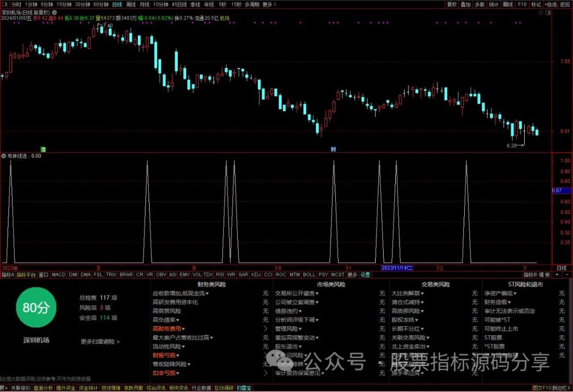
Task: Select the BRAR indicator
Action: tap(126, 275)
